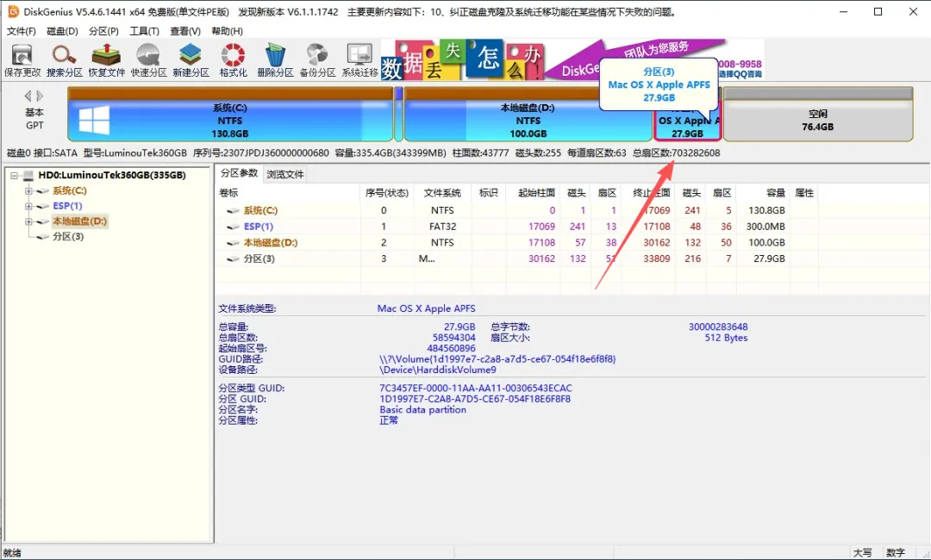The image size is (931, 560).
Task: Click the 数字 num lock indicator in status bar
Action: click(896, 553)
